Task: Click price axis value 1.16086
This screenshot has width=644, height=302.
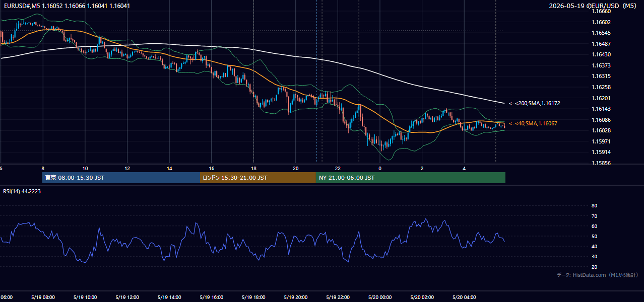Action: (x=601, y=120)
